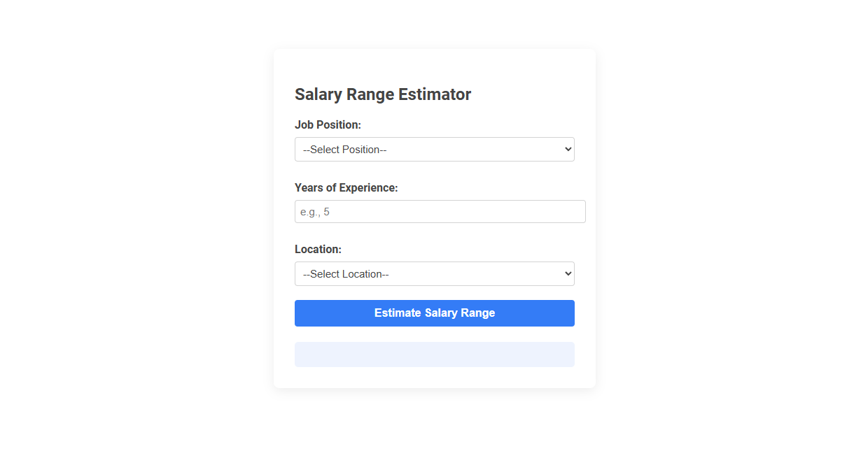Expand the position selector showing --Select Position--
868x458 pixels.
click(434, 149)
